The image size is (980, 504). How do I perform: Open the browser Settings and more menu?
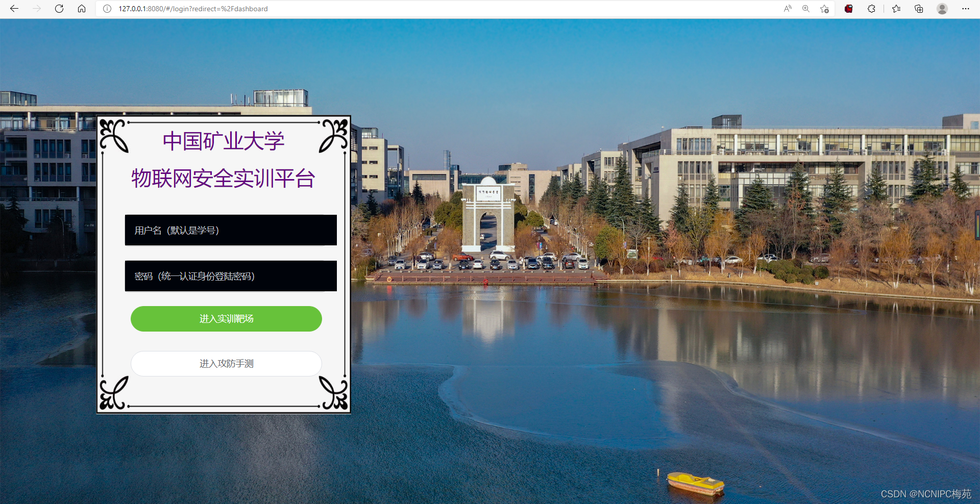[x=965, y=9]
